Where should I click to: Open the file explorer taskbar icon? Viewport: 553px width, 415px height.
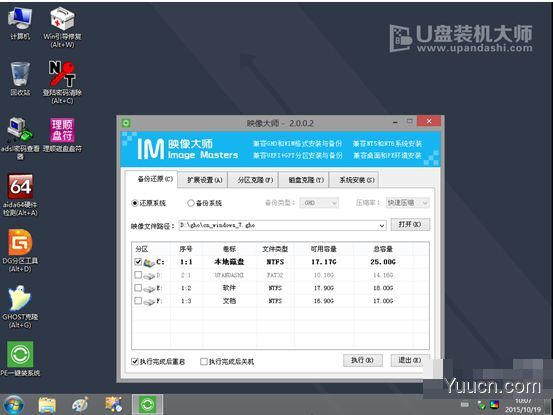point(47,404)
